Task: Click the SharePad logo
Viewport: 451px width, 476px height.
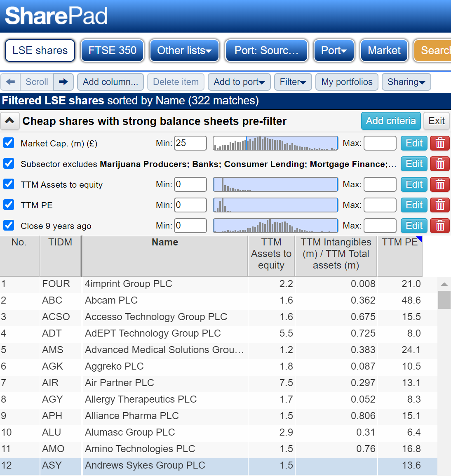Action: (56, 16)
